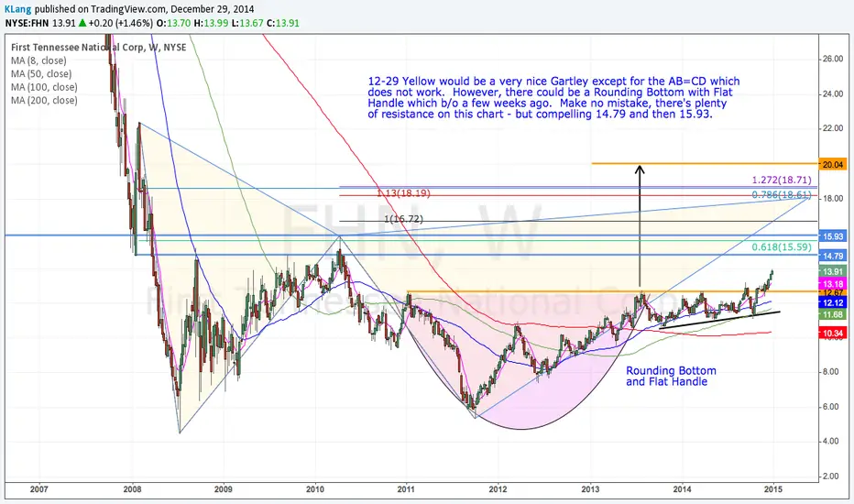Click the 1.272(18.71) Fibonacci label
The height and width of the screenshot is (504, 854).
pos(782,180)
